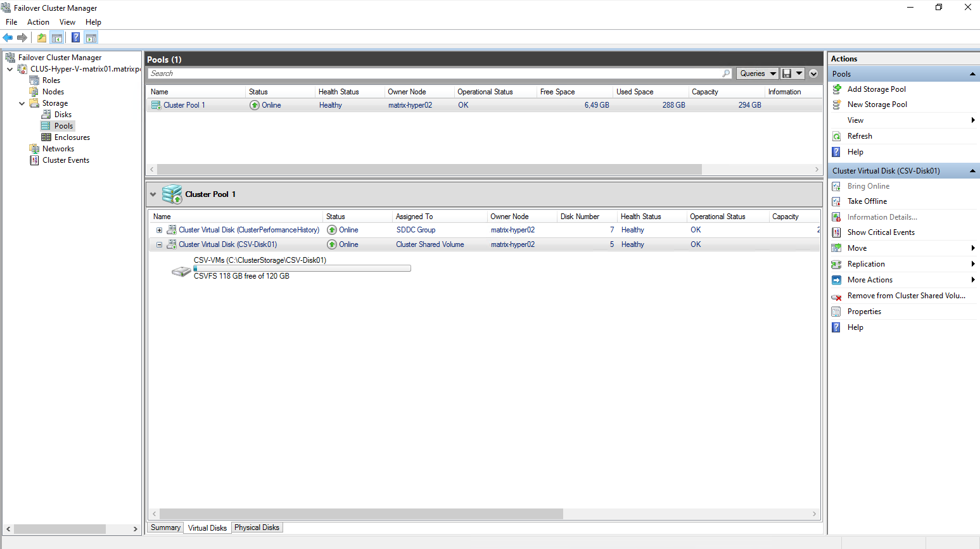This screenshot has width=980, height=549.
Task: Open the Queries dropdown
Action: pyautogui.click(x=757, y=73)
